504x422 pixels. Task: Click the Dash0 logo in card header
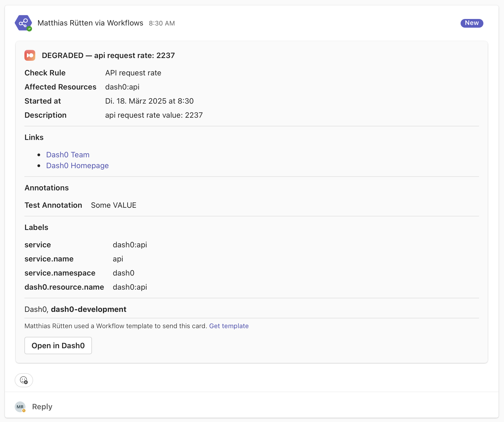tap(30, 55)
